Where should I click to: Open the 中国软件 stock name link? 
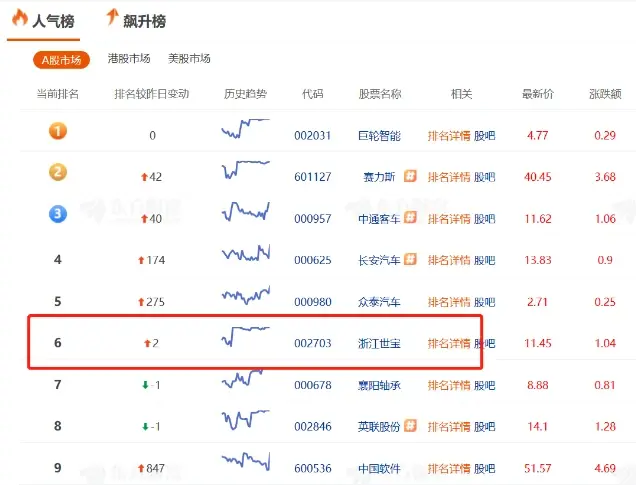pyautogui.click(x=379, y=468)
